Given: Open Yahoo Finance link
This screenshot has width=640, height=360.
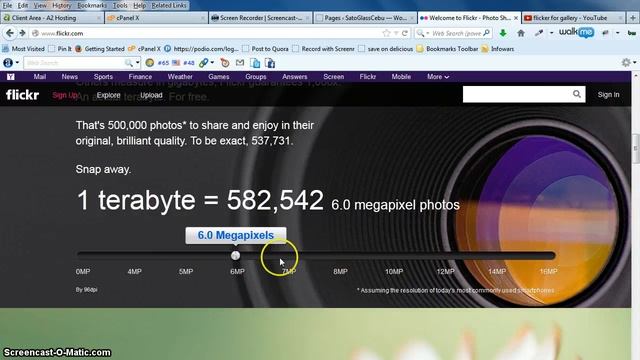Looking at the screenshot, I should pyautogui.click(x=140, y=77).
